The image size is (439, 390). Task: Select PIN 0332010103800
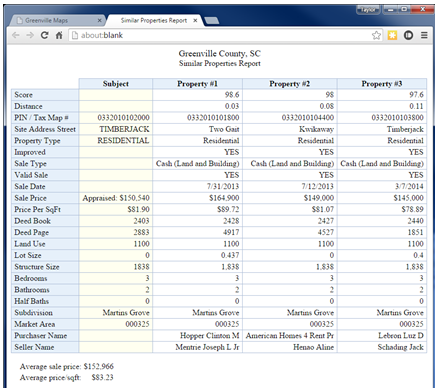(x=397, y=118)
